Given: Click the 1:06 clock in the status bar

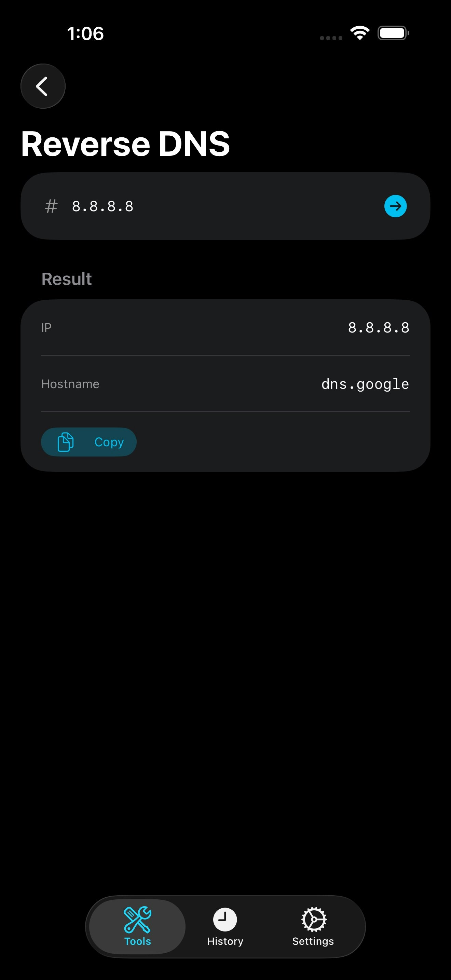Looking at the screenshot, I should 85,33.
